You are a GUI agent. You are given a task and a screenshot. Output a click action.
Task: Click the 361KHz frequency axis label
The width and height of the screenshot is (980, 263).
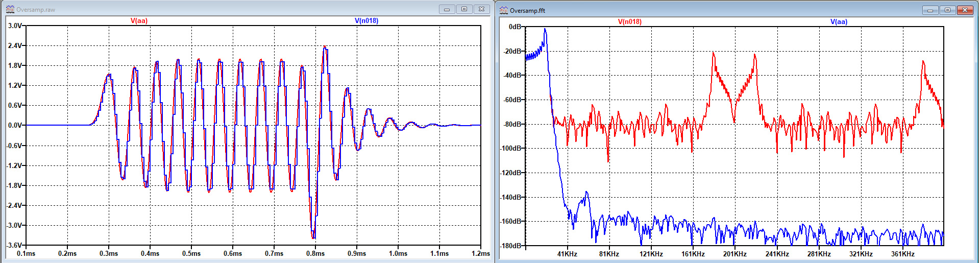(x=903, y=254)
